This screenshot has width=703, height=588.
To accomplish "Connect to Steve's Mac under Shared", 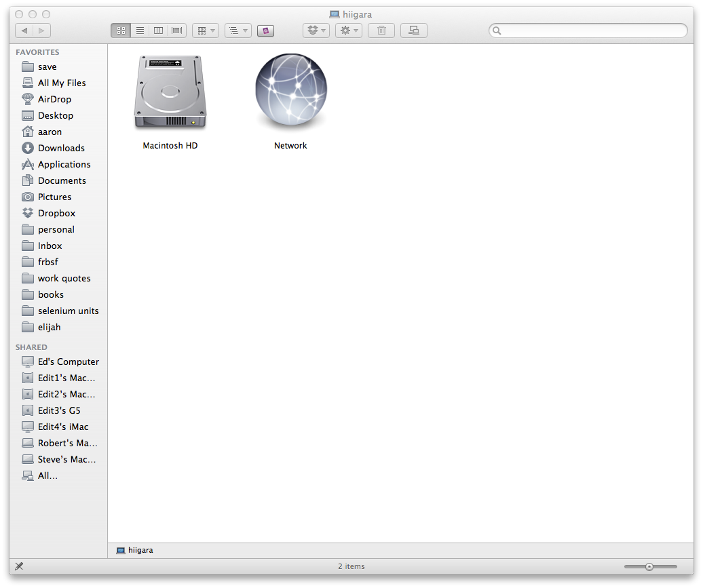I will (59, 459).
